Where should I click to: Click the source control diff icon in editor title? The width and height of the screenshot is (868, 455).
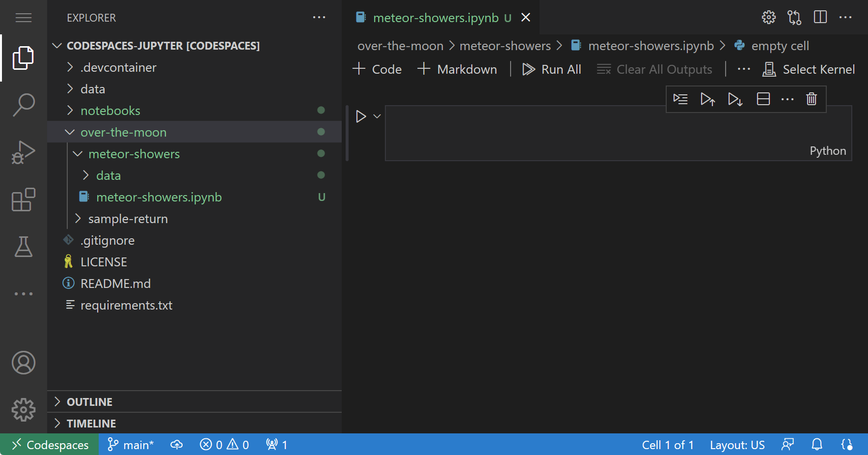794,18
